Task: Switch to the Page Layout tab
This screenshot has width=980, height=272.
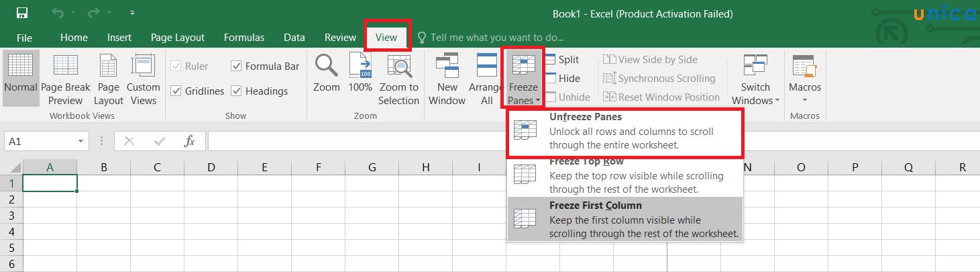Action: click(178, 38)
